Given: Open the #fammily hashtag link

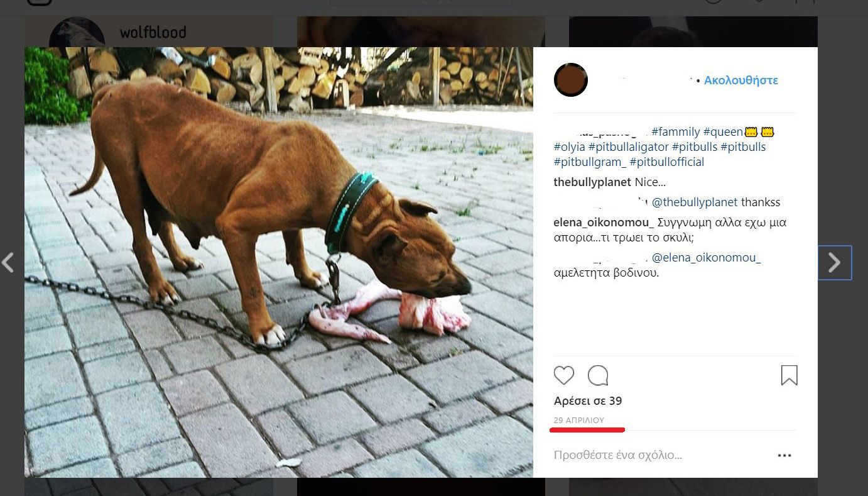Looking at the screenshot, I should [x=675, y=132].
